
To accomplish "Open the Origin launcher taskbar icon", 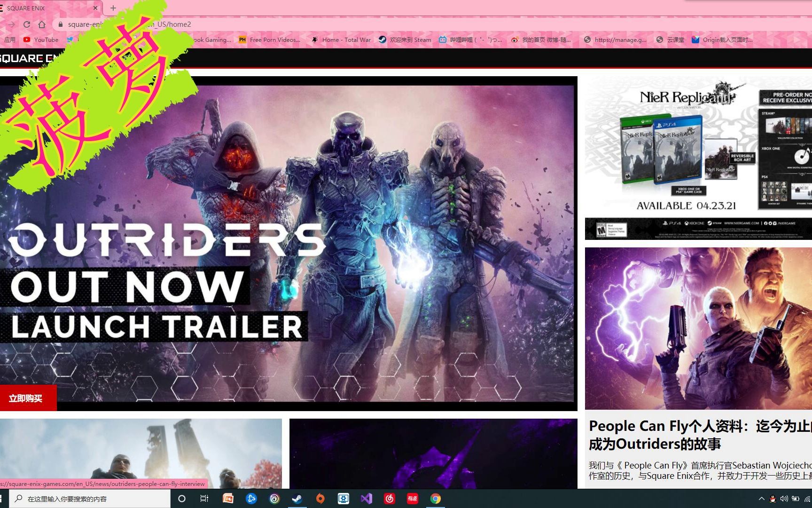I will coord(320,499).
